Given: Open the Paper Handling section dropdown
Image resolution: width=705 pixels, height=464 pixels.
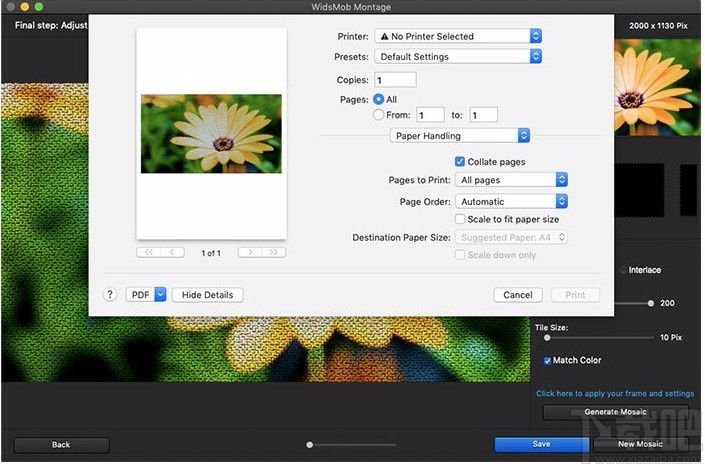Looking at the screenshot, I should pos(460,136).
